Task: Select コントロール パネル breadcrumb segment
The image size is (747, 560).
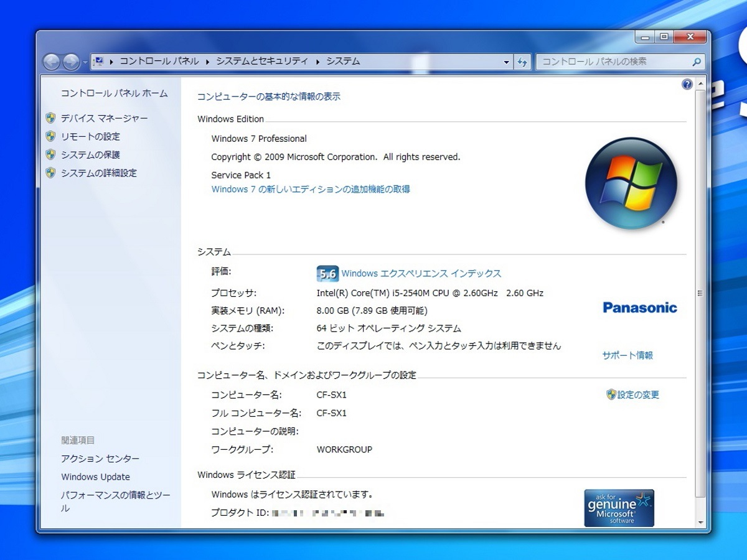Action: click(159, 61)
